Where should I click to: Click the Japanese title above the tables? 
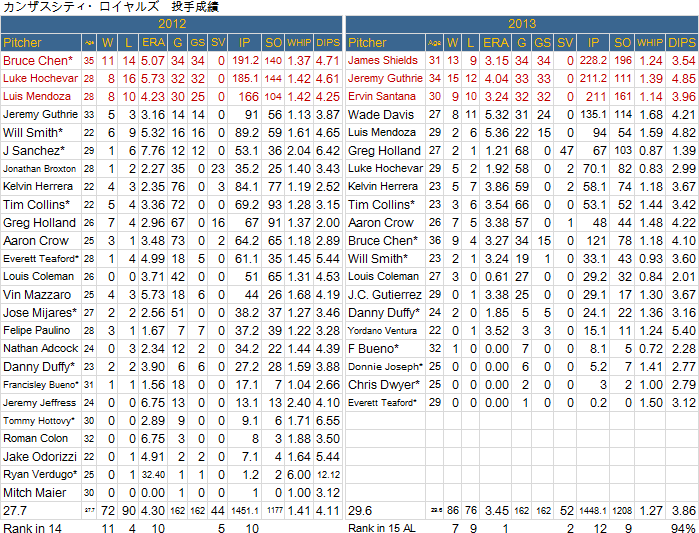(111, 7)
